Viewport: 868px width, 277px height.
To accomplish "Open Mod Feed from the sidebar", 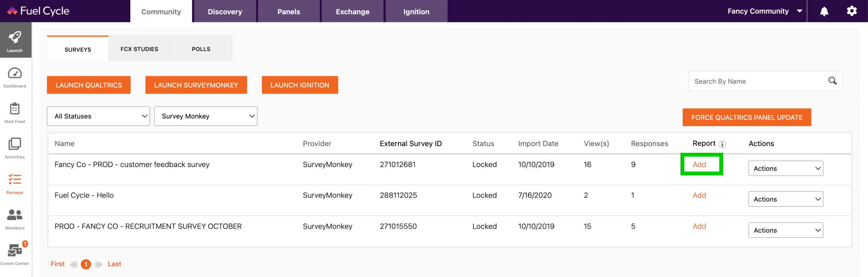I will tap(15, 113).
